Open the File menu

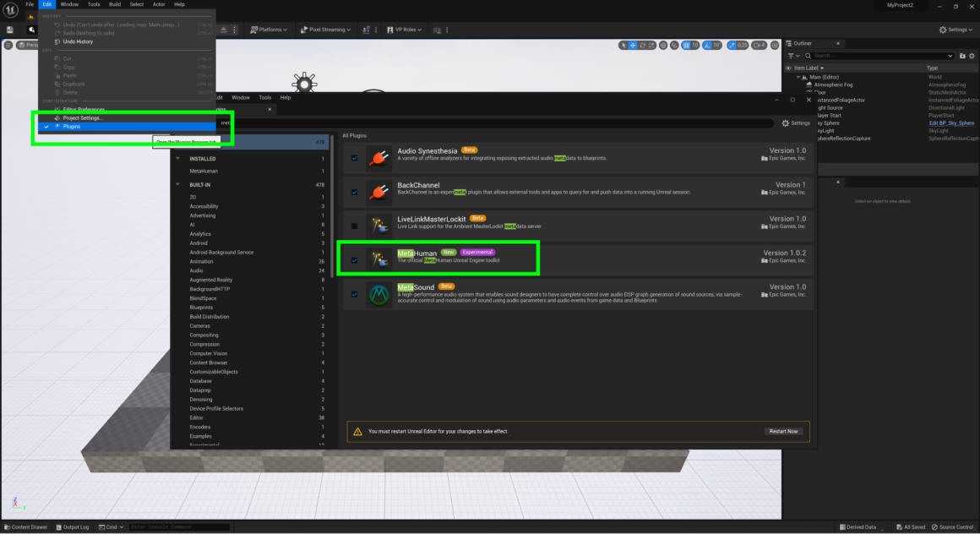30,4
